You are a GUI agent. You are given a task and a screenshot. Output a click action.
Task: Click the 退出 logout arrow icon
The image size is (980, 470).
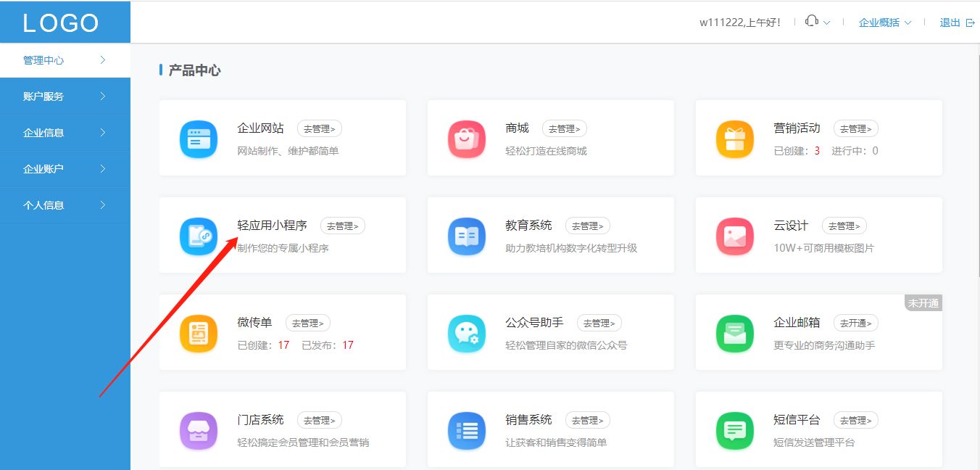click(971, 22)
